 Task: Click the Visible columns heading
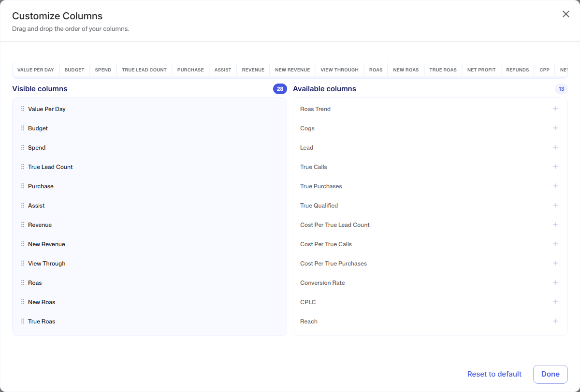pos(40,89)
